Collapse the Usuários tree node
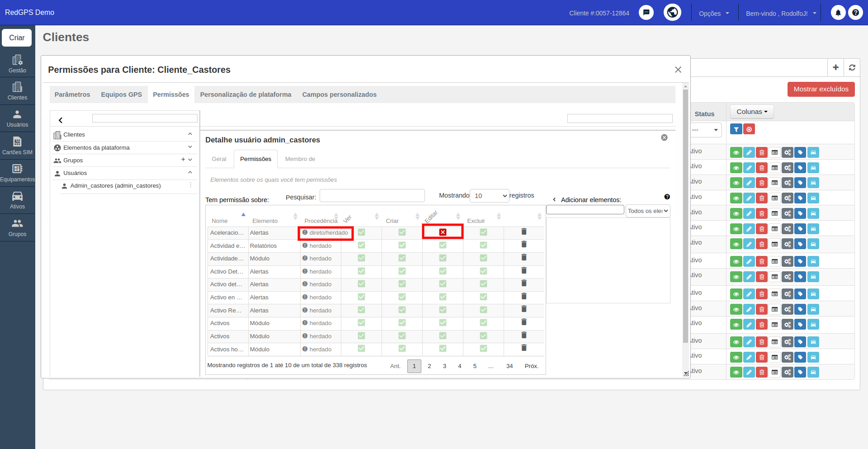 tap(190, 173)
